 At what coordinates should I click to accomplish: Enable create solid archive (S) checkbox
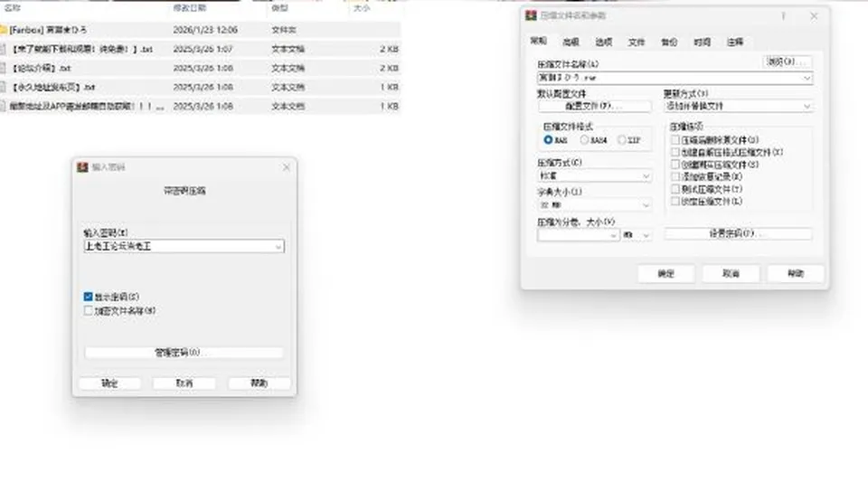pyautogui.click(x=675, y=165)
